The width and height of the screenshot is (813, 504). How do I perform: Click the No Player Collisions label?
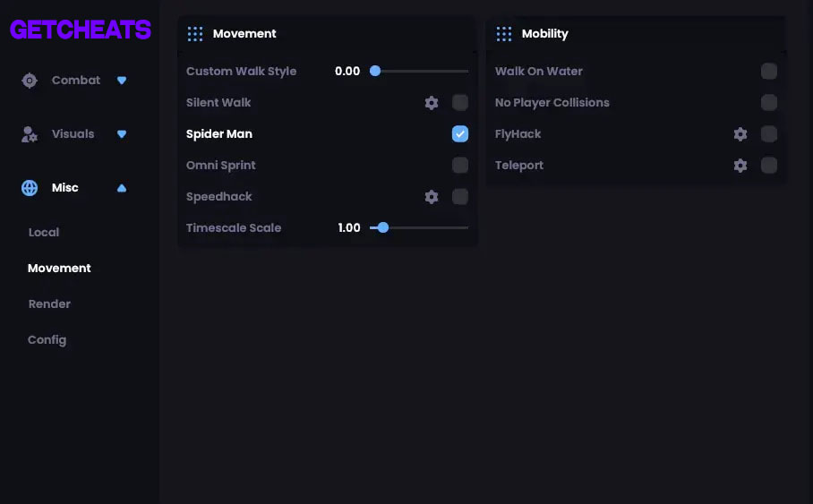(x=552, y=103)
